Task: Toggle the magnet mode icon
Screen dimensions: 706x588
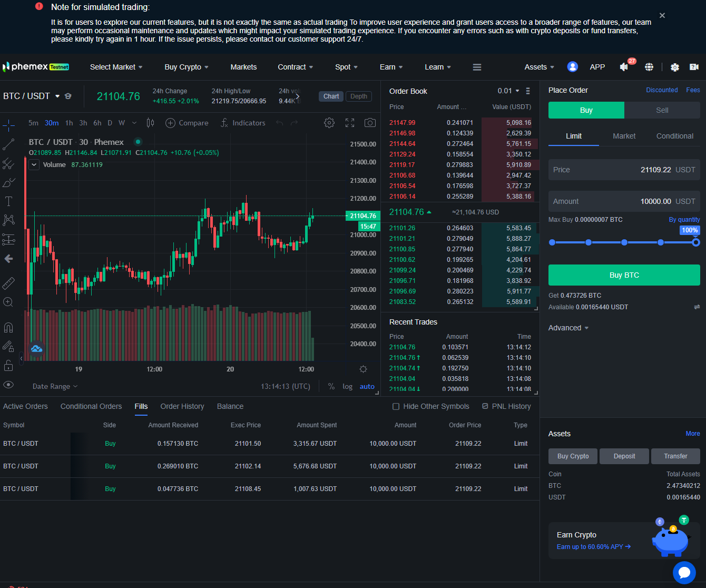Action: [x=8, y=328]
